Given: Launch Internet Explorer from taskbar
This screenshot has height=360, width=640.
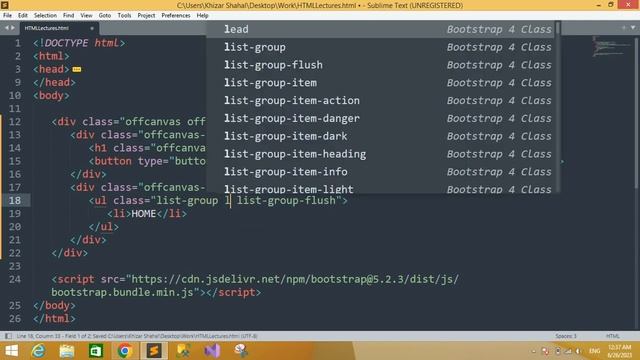Looking at the screenshot, I should [38, 351].
